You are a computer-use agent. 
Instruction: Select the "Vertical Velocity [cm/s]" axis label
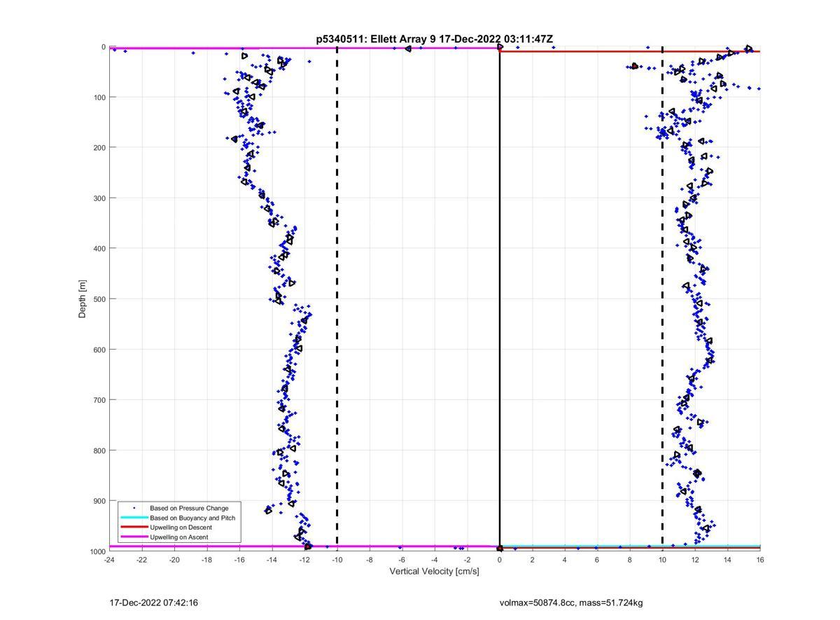coord(435,571)
